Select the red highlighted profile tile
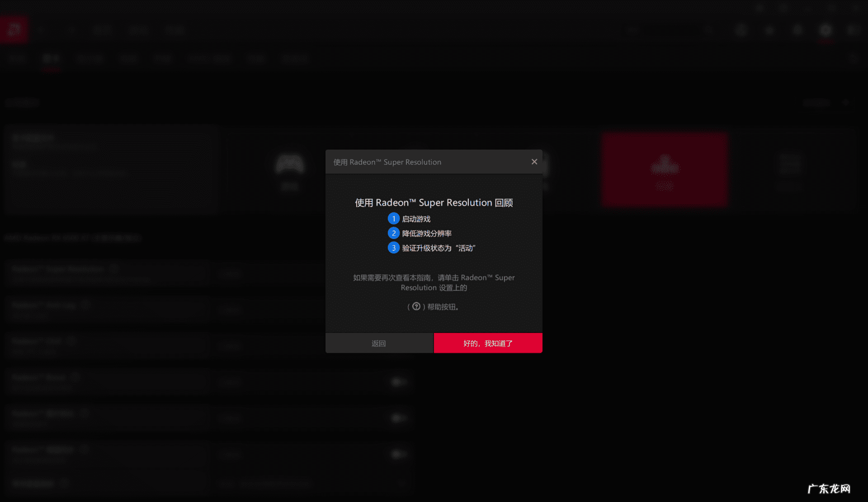 click(x=664, y=169)
